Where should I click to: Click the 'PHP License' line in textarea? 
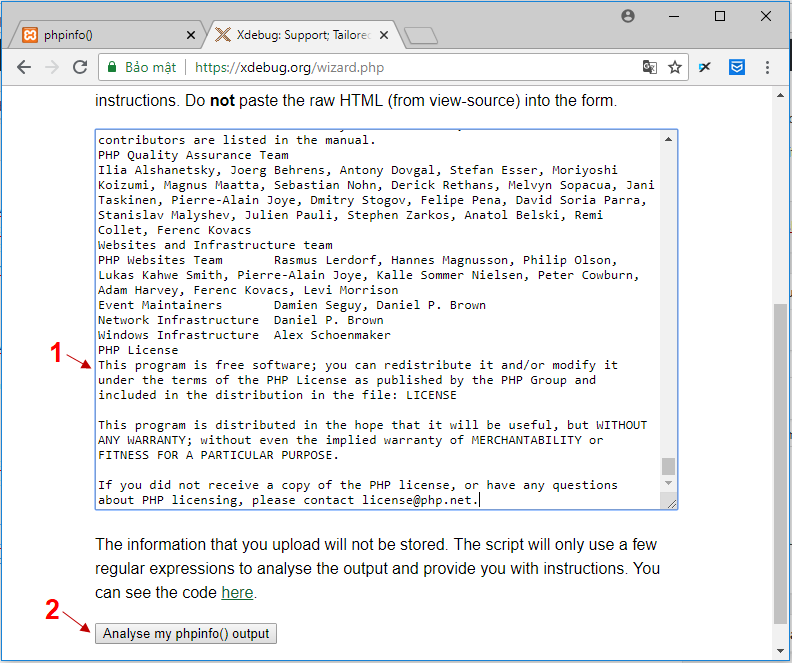(138, 350)
